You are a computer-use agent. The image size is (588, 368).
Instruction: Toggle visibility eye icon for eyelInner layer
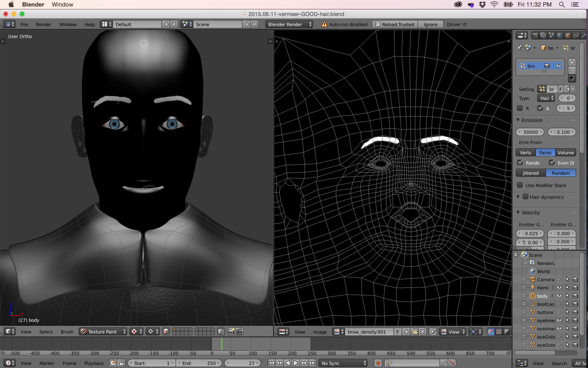coord(560,320)
